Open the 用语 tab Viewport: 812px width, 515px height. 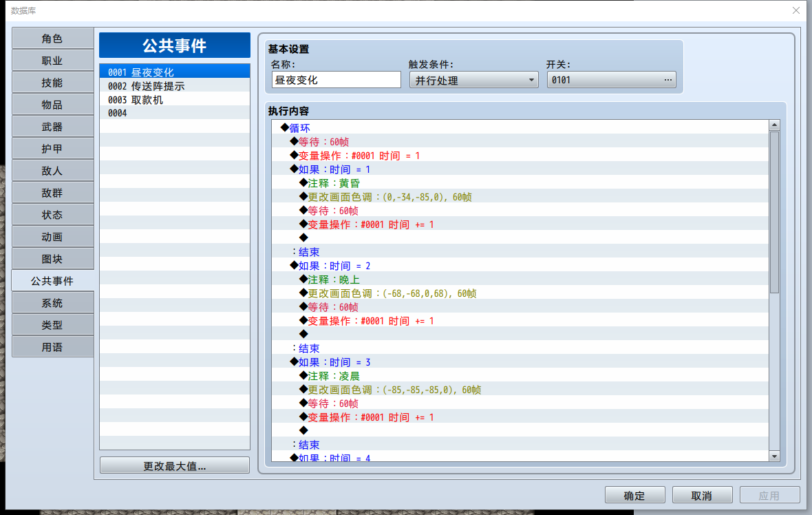(52, 347)
